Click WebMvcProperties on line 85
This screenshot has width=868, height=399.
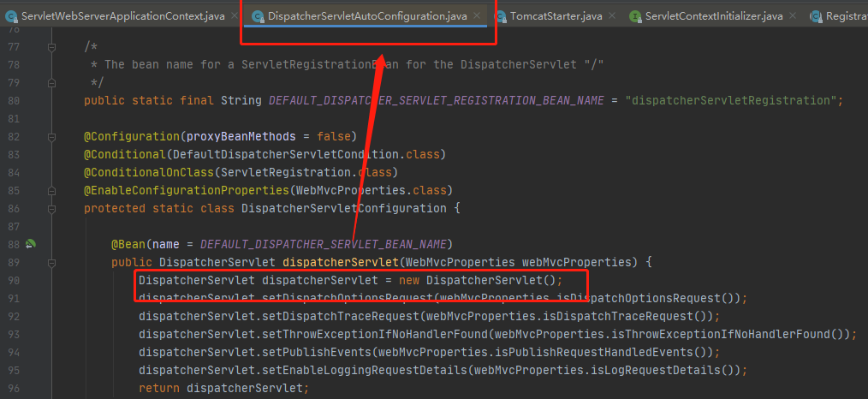[351, 190]
